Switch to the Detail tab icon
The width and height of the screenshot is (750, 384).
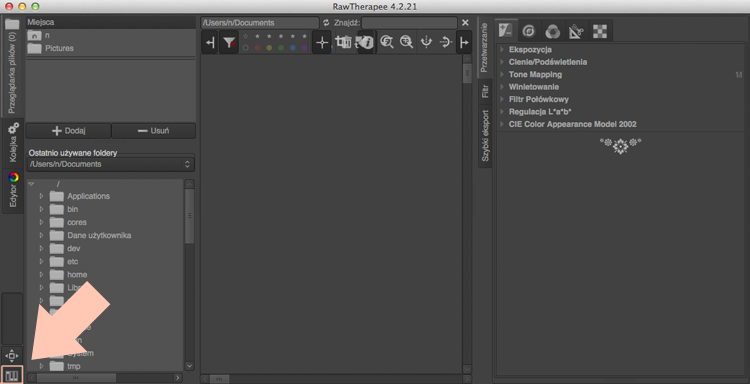click(x=529, y=32)
